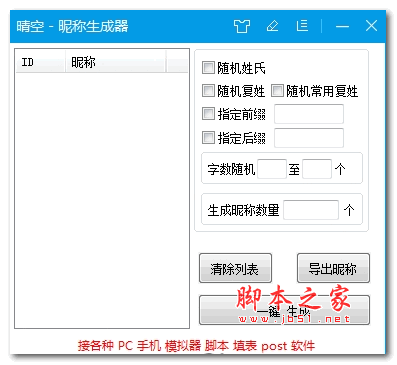Click the 晴空 - 昵称生成器 title text
Screen dimensions: 397x365
72,26
